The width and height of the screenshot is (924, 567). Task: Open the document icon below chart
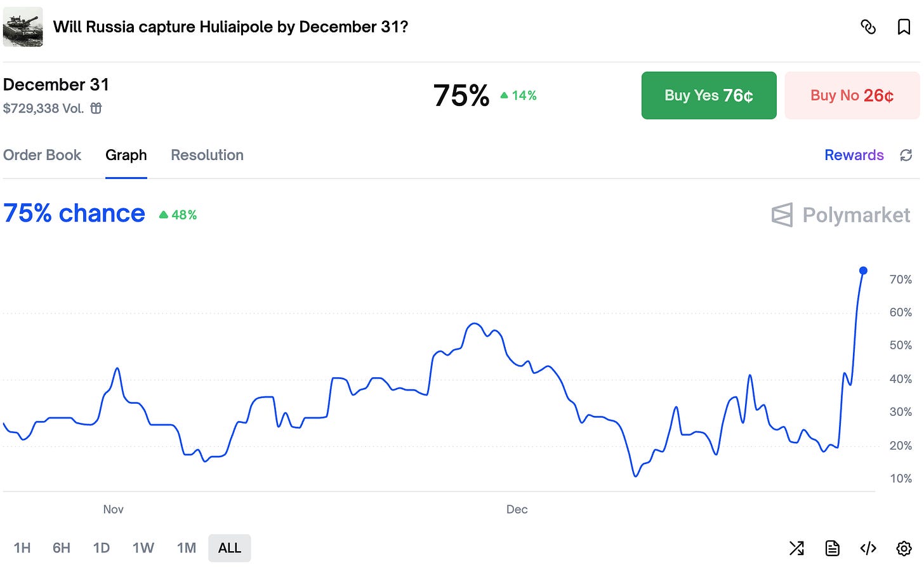[832, 548]
